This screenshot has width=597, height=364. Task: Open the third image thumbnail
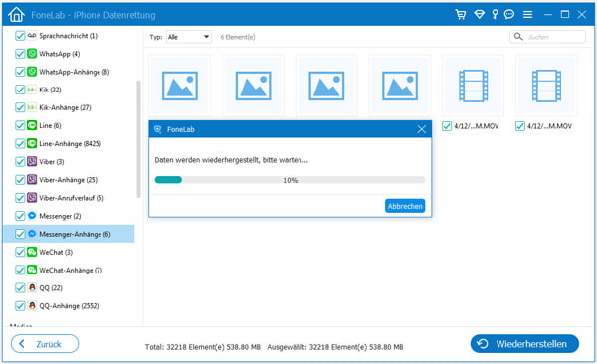[x=326, y=86]
